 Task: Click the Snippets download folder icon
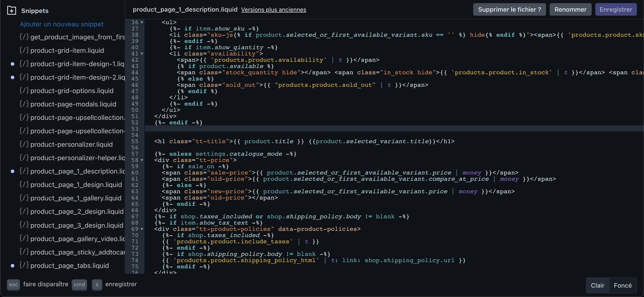pyautogui.click(x=11, y=11)
